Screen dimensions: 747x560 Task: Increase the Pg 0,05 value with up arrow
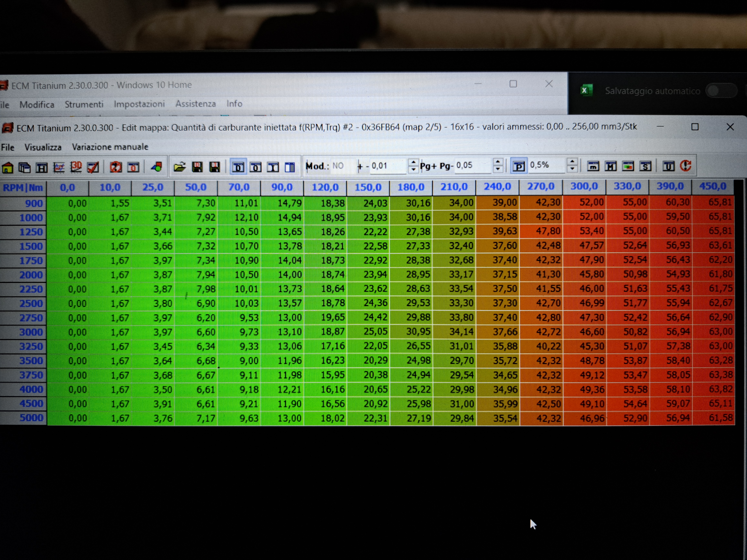(497, 162)
